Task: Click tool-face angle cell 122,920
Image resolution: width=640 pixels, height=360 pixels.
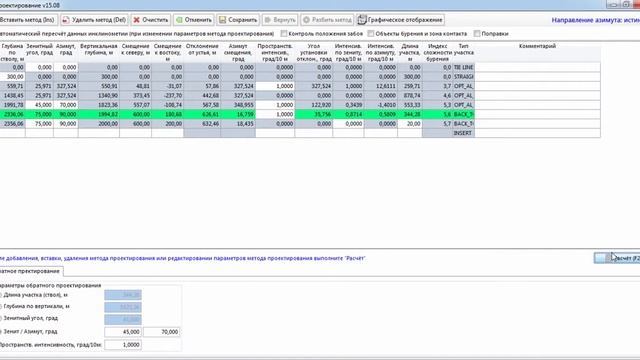Action: 314,105
